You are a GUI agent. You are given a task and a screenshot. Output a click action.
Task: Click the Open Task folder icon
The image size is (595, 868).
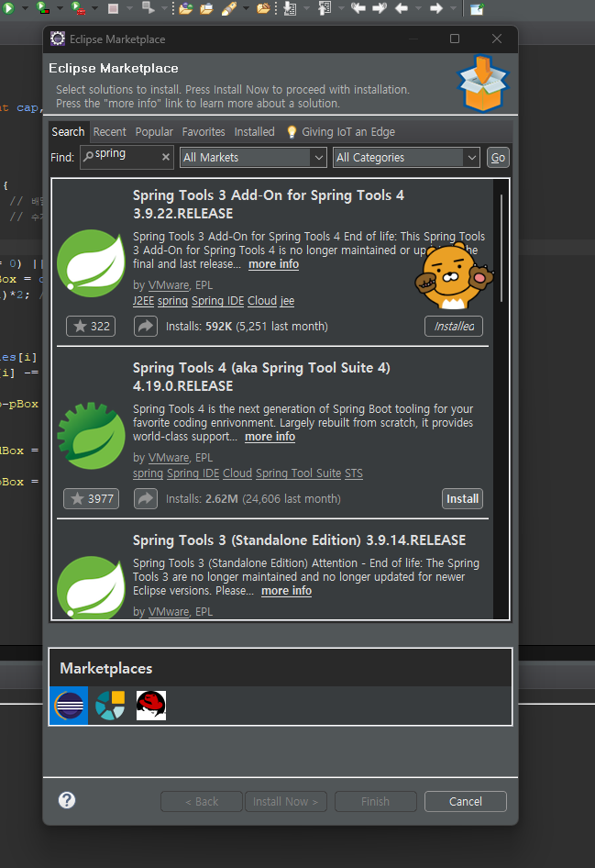tap(207, 8)
